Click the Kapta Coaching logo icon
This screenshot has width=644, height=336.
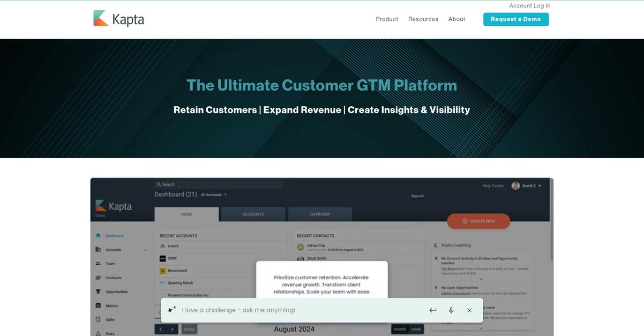pyautogui.click(x=436, y=245)
